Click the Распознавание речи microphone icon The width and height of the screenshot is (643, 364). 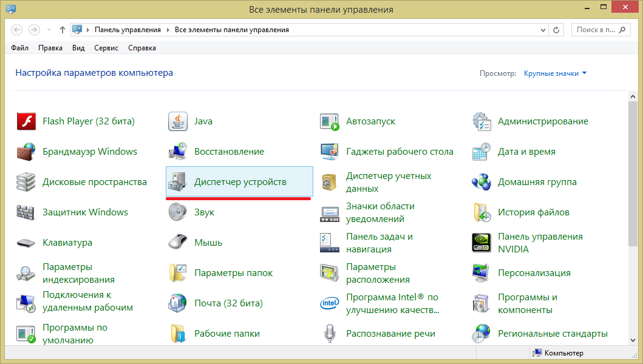pos(330,333)
